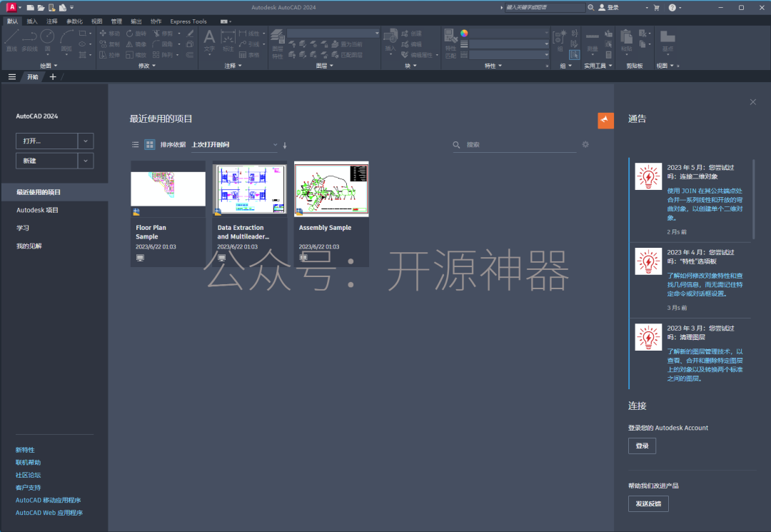Expand the 特性 (Properties) panel

click(493, 66)
